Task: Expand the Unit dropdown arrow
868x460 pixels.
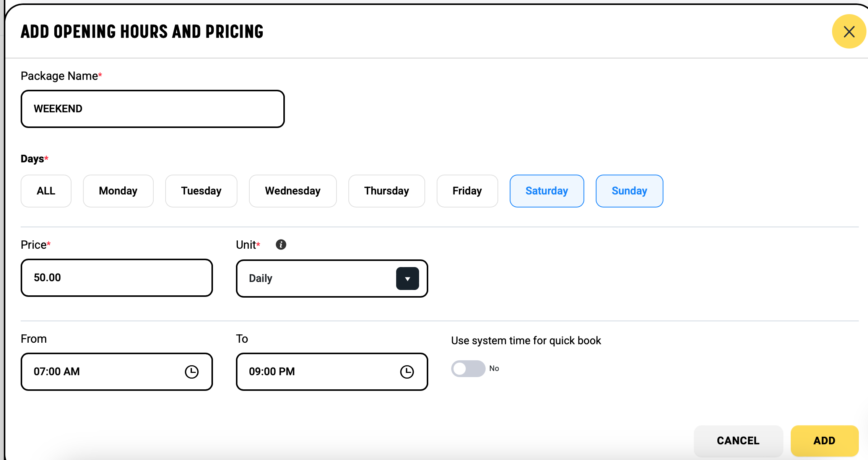Action: point(407,279)
